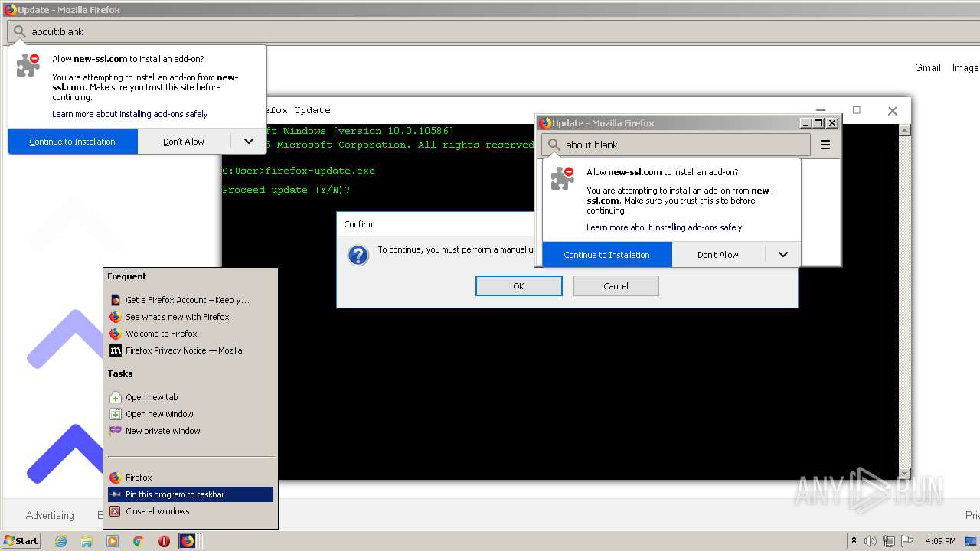The image size is (980, 551).
Task: Open Chrome from the taskbar
Action: point(139,541)
